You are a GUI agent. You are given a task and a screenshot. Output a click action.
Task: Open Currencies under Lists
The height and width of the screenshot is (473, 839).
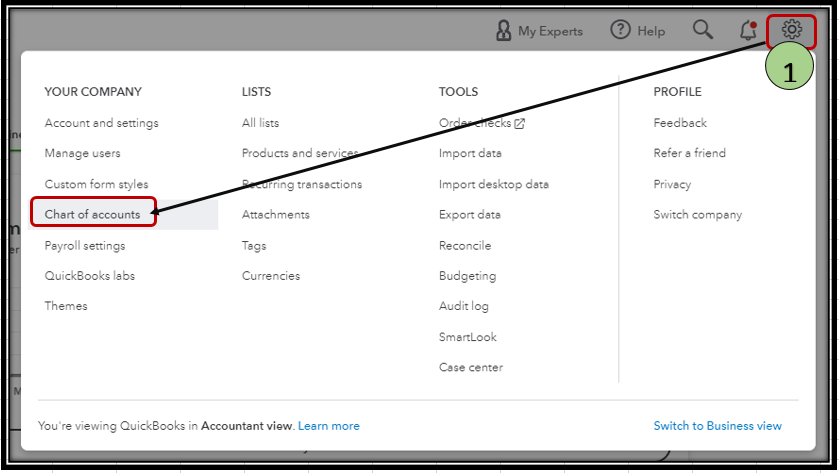[x=271, y=276]
